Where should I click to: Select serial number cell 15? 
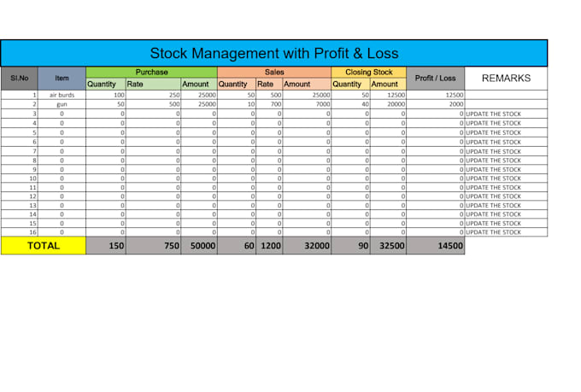(x=20, y=224)
